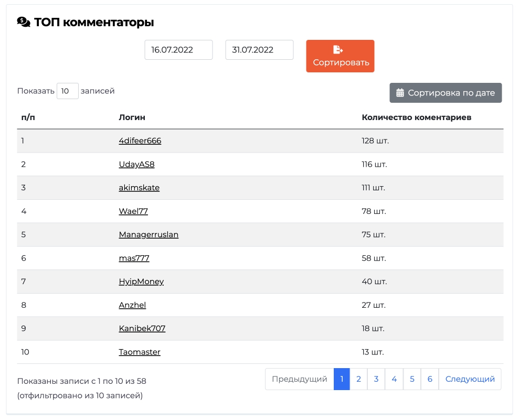Click calendar icon in Сортировка по дате
519x420 pixels.
(400, 93)
